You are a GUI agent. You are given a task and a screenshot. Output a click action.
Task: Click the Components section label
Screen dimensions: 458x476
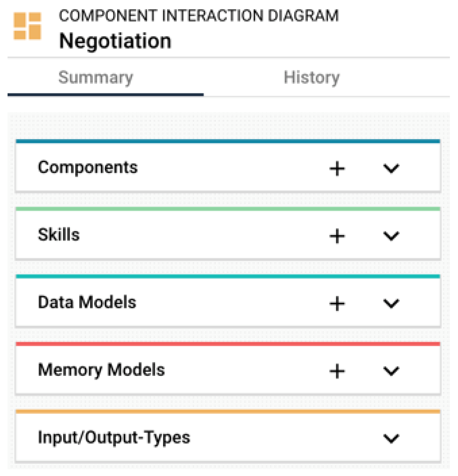(x=88, y=167)
